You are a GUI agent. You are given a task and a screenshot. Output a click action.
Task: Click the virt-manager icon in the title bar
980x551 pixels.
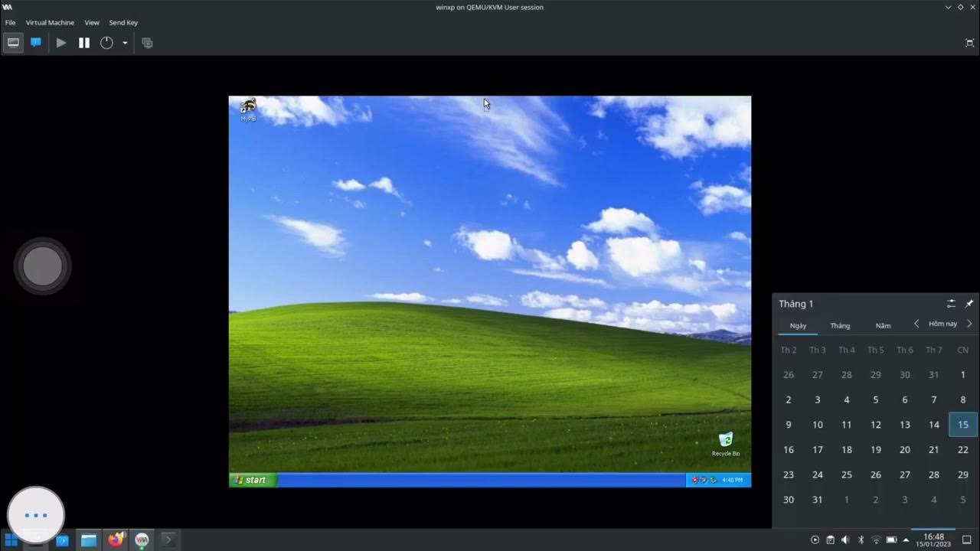[8, 7]
